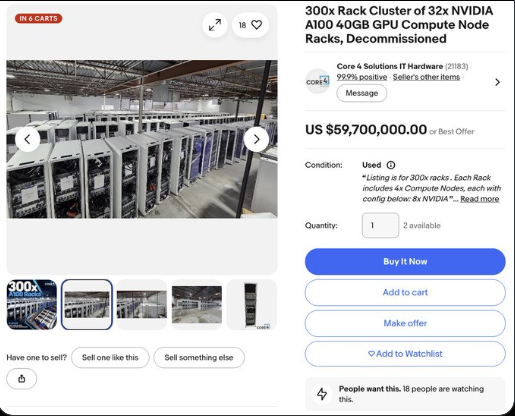Select the 300x A100 Racks thumbnail

coord(32,305)
